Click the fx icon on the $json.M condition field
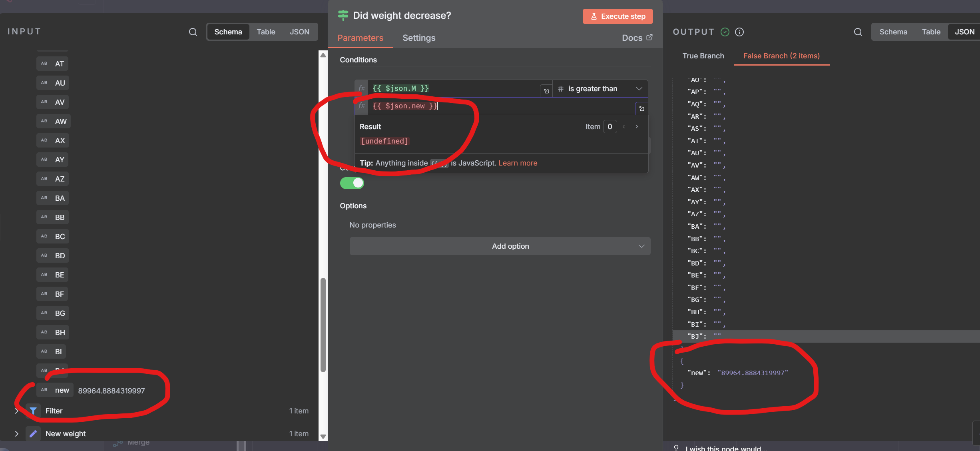The image size is (980, 451). point(361,88)
